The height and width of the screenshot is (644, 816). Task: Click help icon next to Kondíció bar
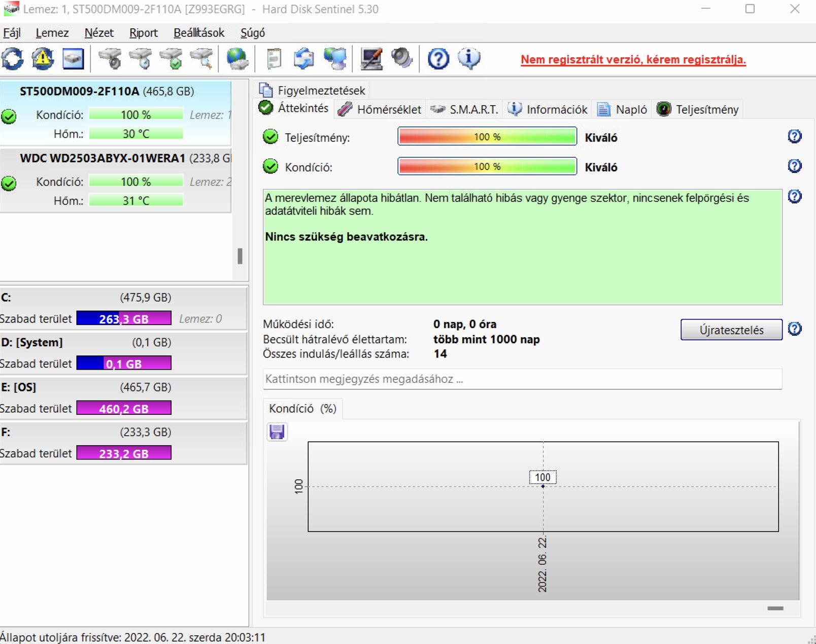795,166
